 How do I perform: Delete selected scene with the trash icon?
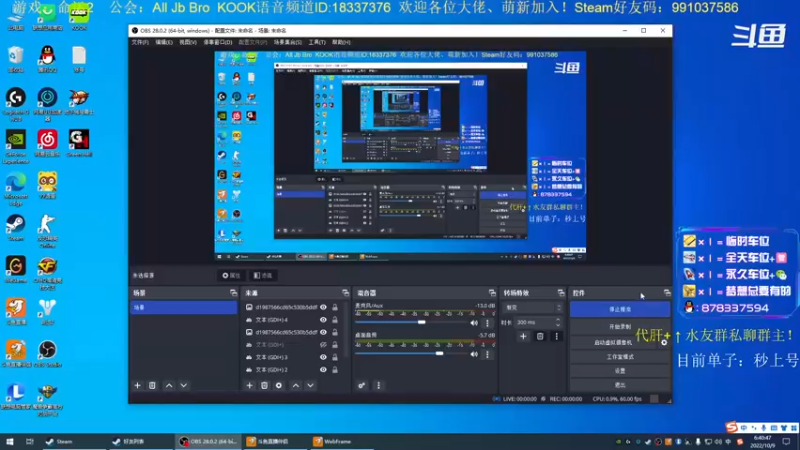pyautogui.click(x=152, y=386)
